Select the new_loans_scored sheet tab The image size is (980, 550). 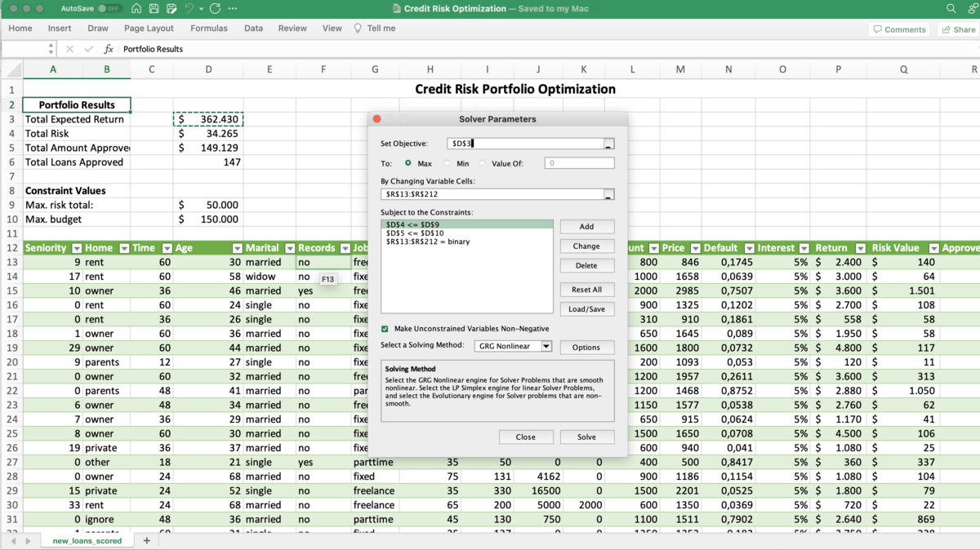coord(87,540)
